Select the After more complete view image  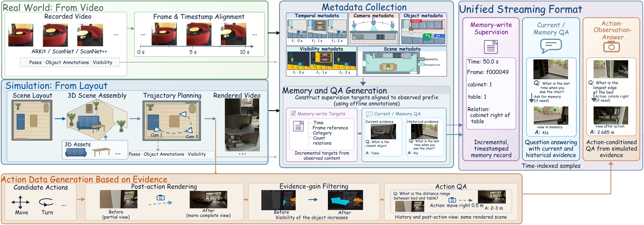coord(208,199)
